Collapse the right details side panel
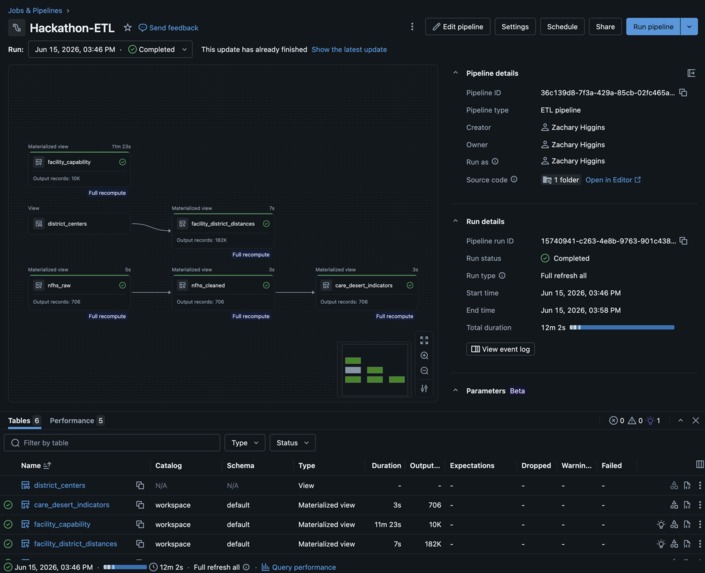 pos(691,73)
